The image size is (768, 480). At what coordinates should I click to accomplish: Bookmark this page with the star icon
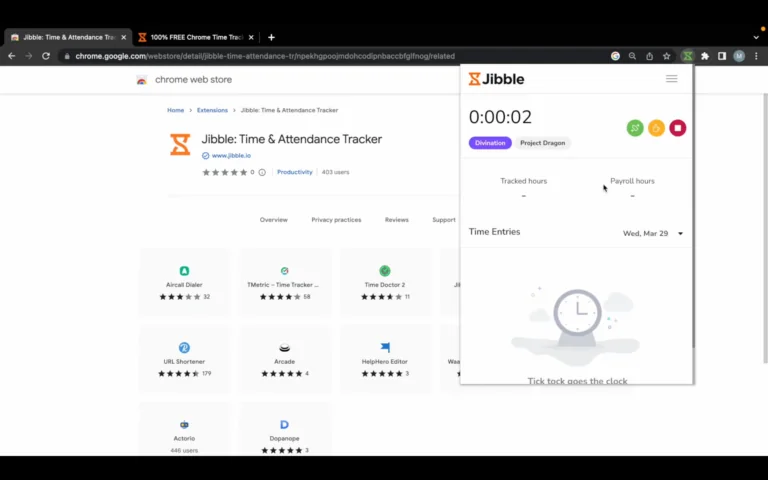point(667,56)
